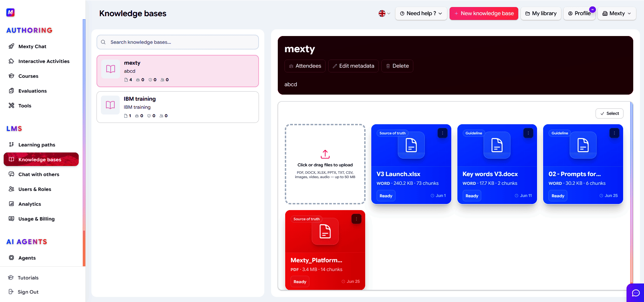Open three-dot menu on Mexty_Platform PDF card
The height and width of the screenshot is (302, 644).
tap(356, 219)
